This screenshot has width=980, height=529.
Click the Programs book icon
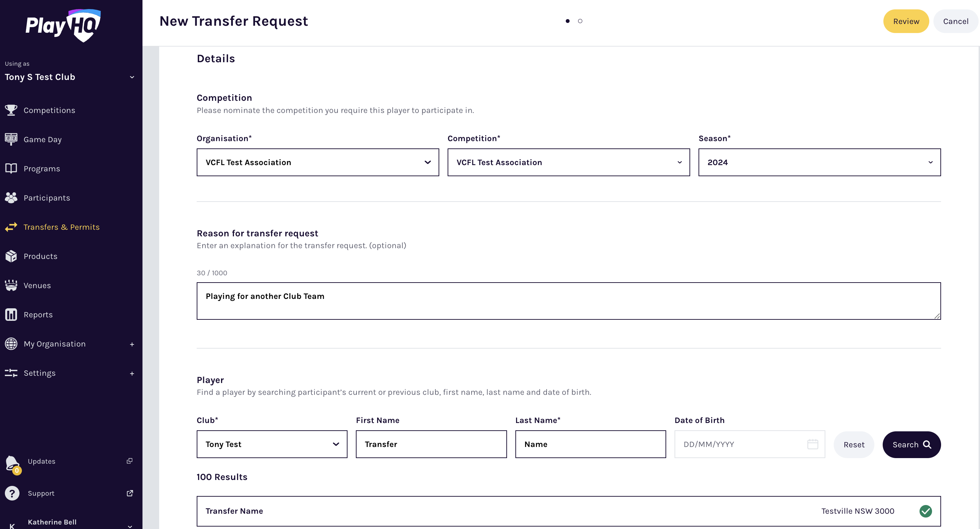point(11,168)
